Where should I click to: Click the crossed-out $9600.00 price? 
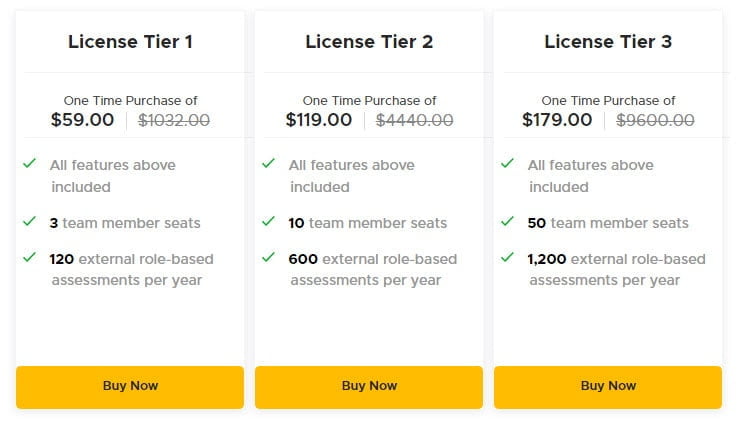tap(655, 120)
